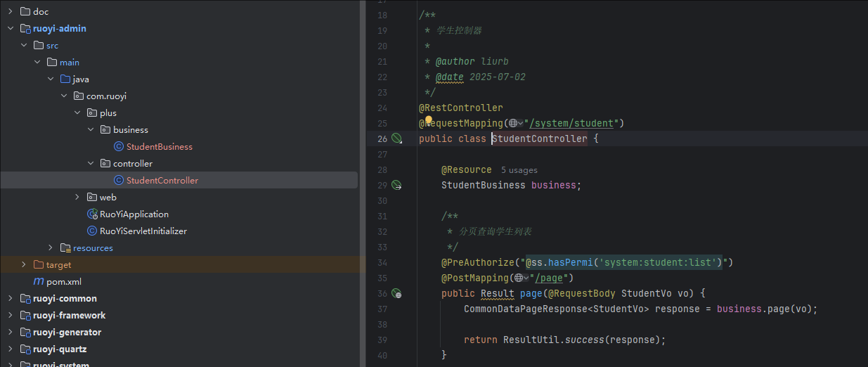Expand the target folder
This screenshot has width=868, height=367.
pos(23,264)
